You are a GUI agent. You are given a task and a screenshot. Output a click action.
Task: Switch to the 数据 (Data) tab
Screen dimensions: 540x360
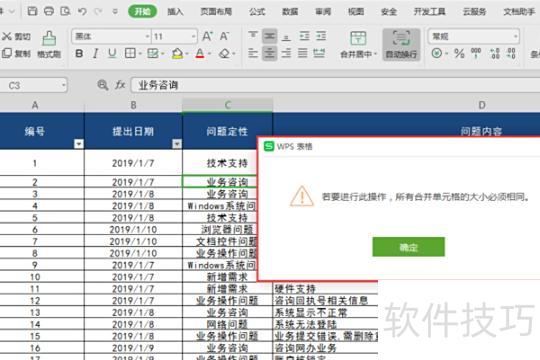click(290, 11)
